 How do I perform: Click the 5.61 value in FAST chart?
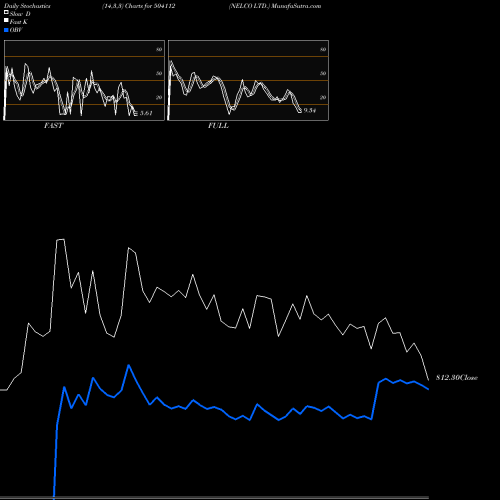(x=146, y=113)
